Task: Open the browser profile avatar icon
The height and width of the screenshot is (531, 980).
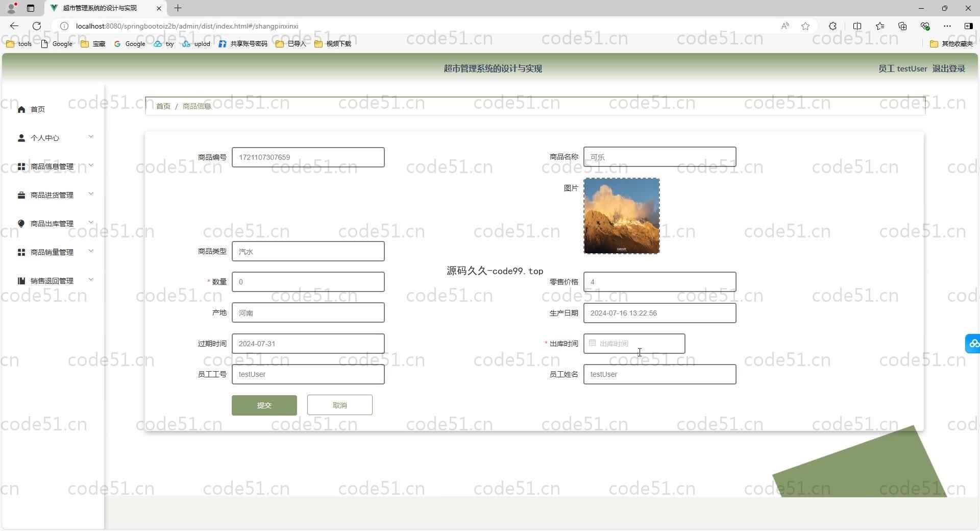Action: 11,8
